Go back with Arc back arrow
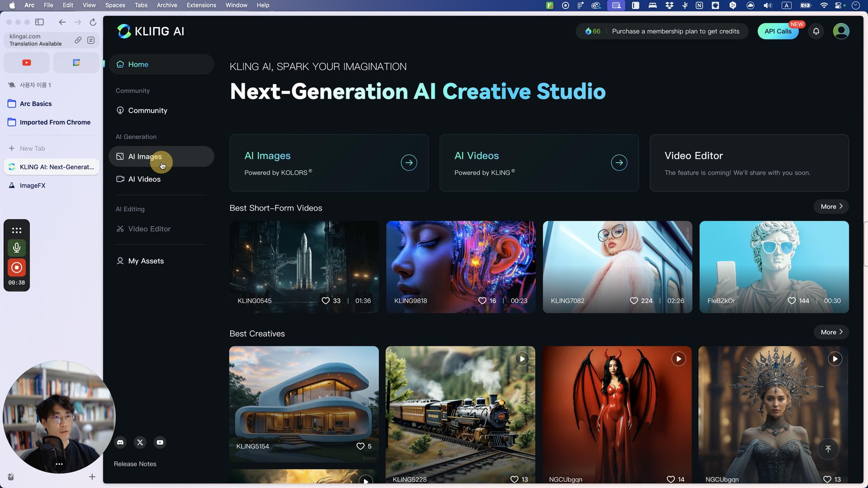This screenshot has width=868, height=488. 62,22
